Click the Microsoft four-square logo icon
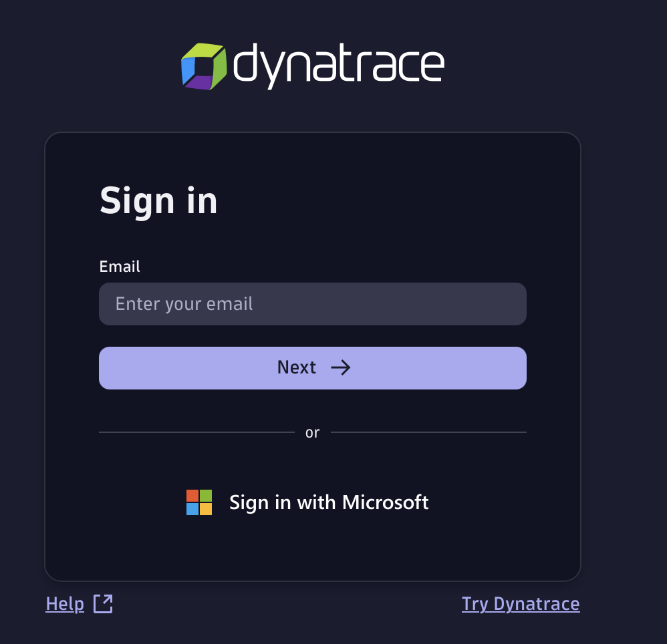This screenshot has height=644, width=667. 198,502
